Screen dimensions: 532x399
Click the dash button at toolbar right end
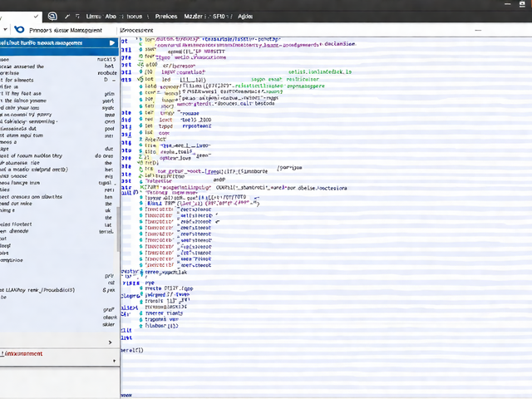point(478,30)
